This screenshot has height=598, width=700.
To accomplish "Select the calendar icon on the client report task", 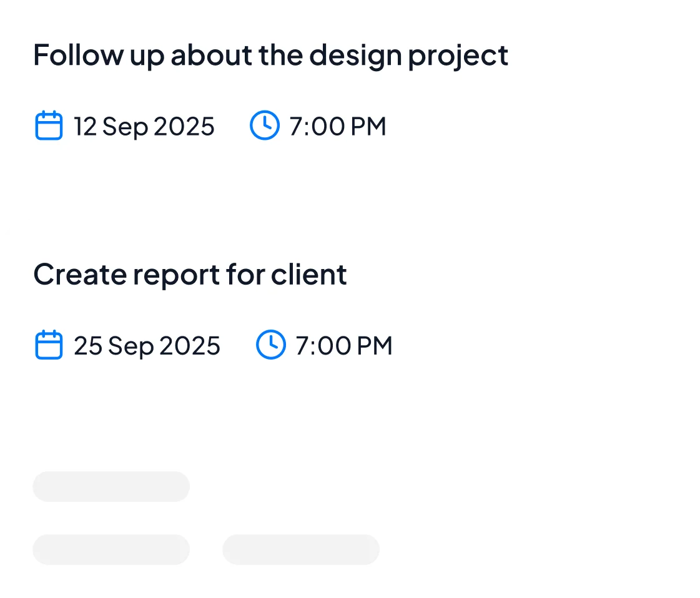I will pyautogui.click(x=48, y=345).
